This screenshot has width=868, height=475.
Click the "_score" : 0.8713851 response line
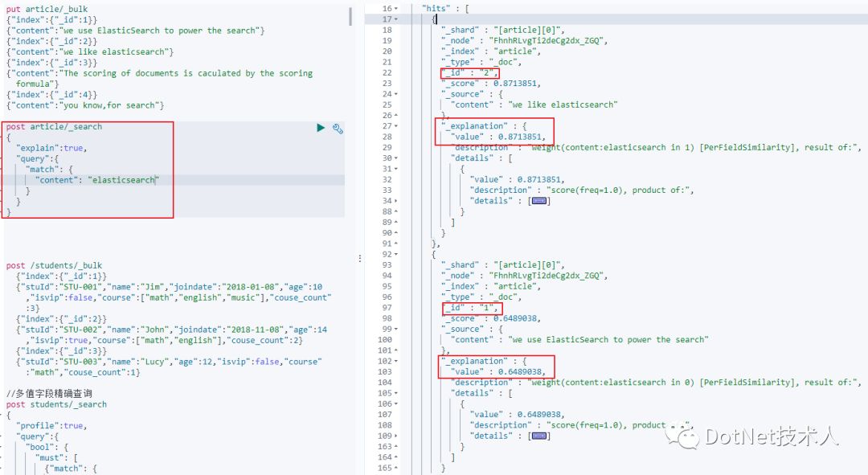point(491,84)
